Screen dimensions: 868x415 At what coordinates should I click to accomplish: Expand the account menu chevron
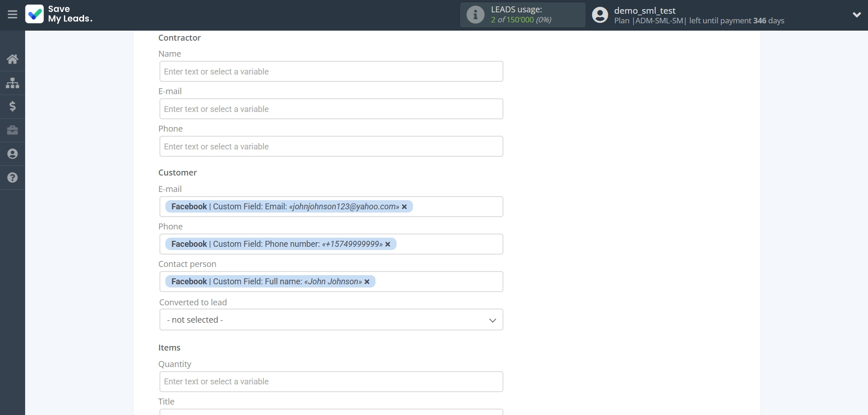click(857, 15)
